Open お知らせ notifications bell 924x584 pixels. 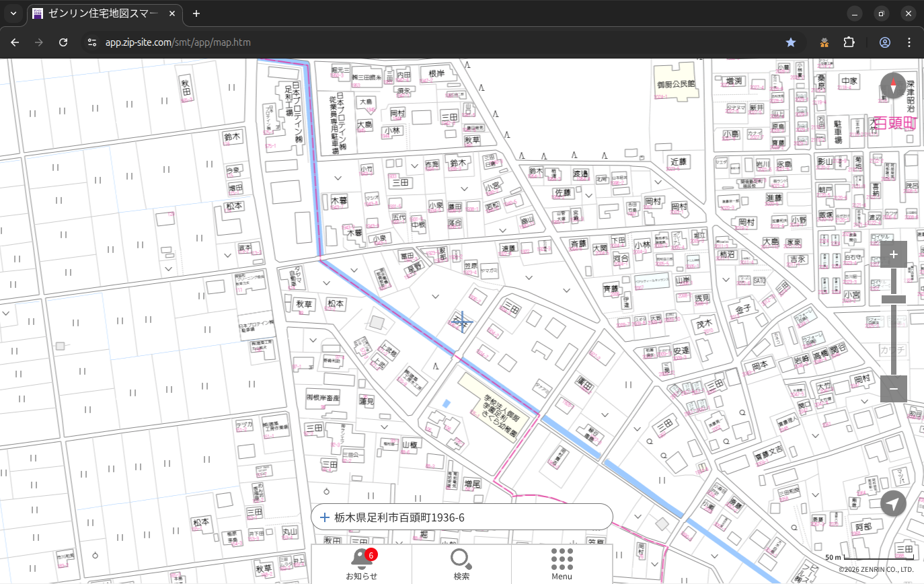tap(361, 563)
